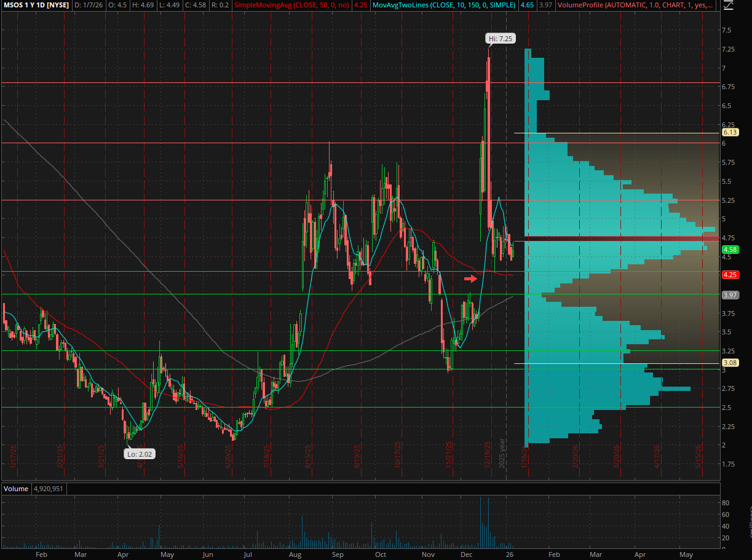Click the red 4.25 moving average tag
This screenshot has width=752, height=560.
(730, 275)
